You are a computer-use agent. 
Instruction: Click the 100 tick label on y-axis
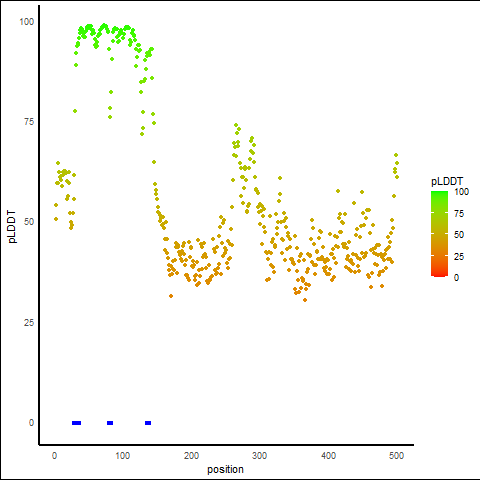coord(27,22)
